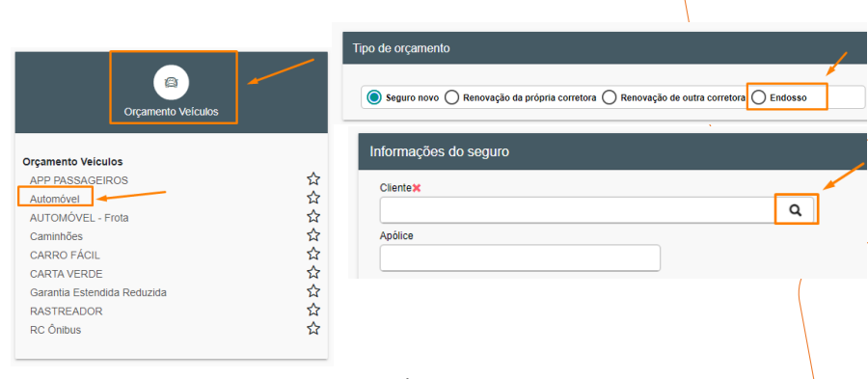Screen dimensions: 868x379
Task: Open the Automóvel quote type
Action: [55, 200]
